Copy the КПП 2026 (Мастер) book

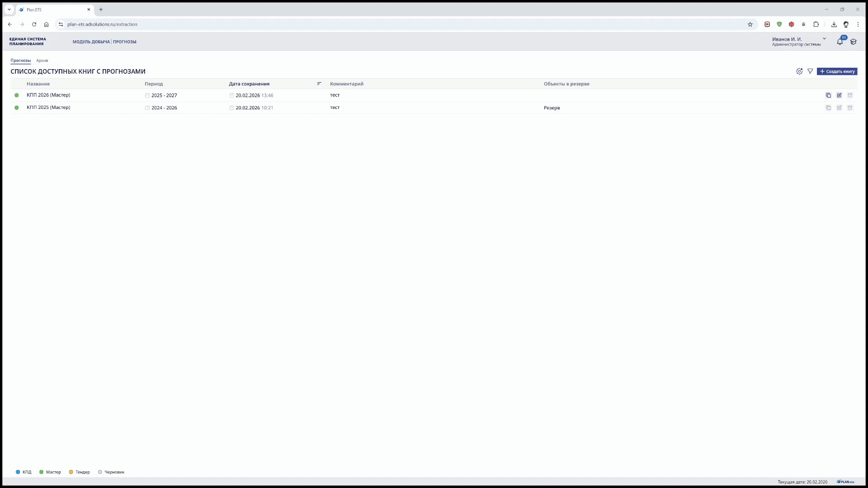(828, 95)
